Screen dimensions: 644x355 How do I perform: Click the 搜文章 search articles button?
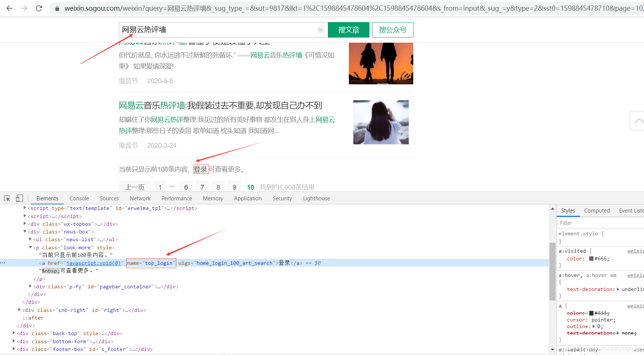348,30
